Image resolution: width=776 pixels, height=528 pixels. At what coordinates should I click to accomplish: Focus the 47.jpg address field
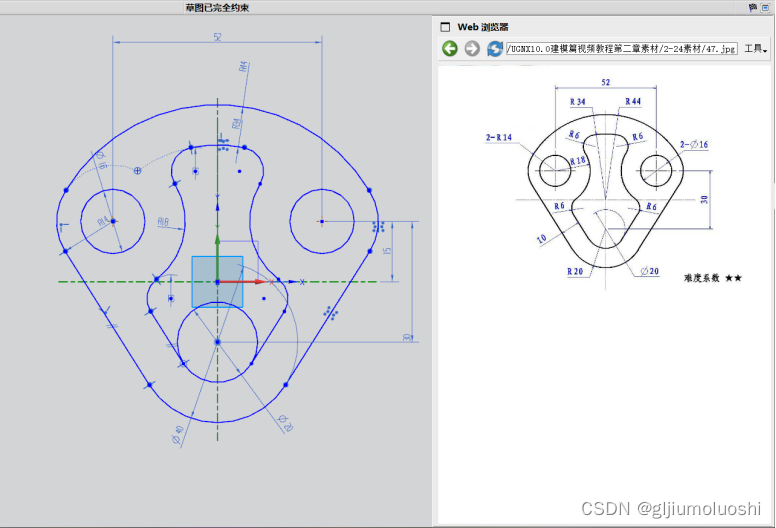[x=622, y=48]
